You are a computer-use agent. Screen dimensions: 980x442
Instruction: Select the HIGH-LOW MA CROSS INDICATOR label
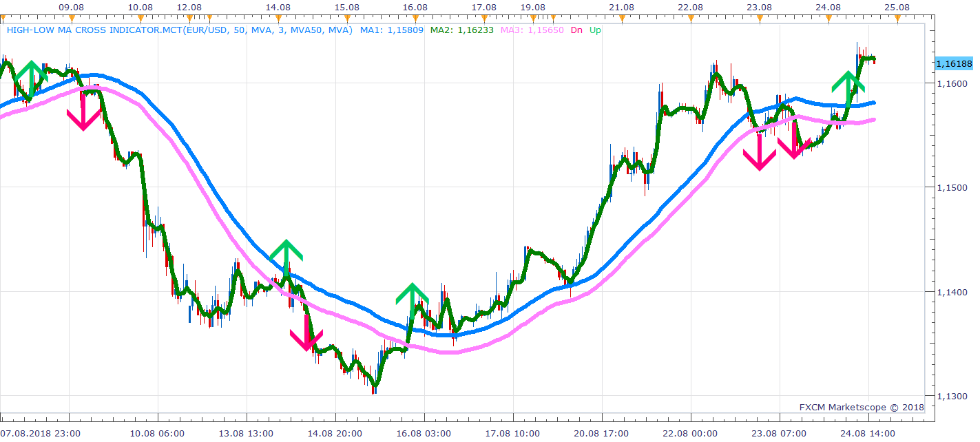coord(180,30)
